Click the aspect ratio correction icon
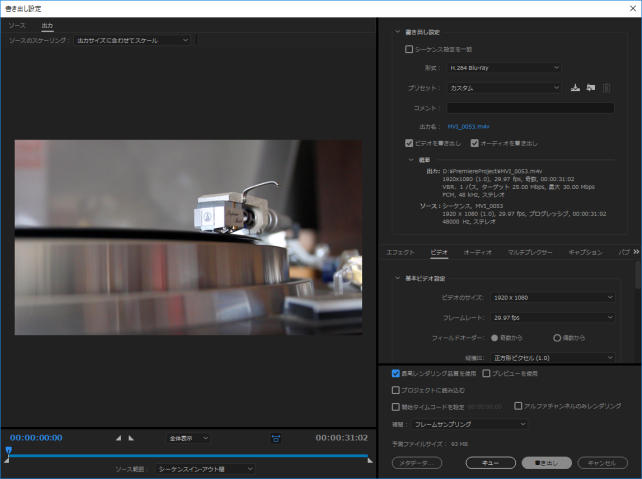This screenshot has height=479, width=642. [x=276, y=438]
